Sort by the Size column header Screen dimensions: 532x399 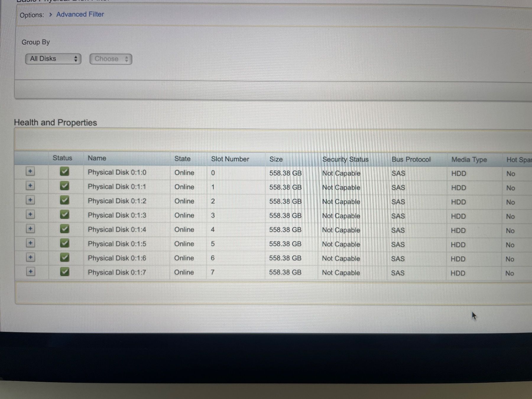(276, 159)
